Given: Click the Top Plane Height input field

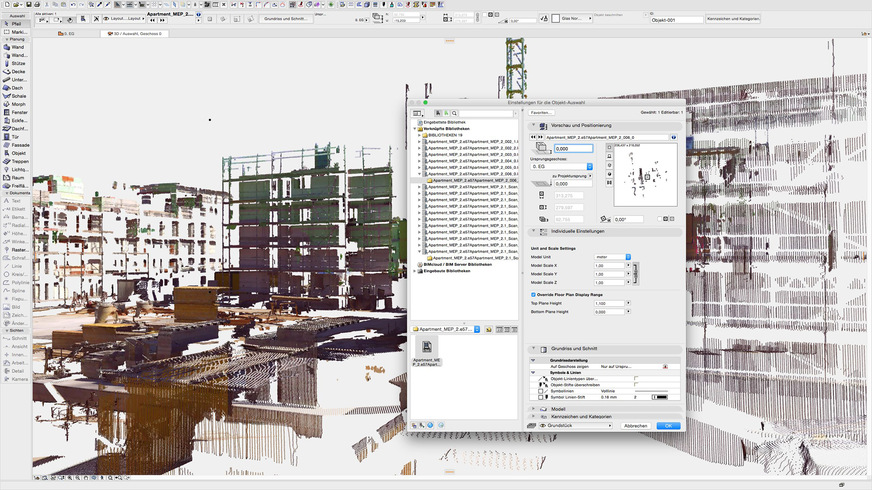Looking at the screenshot, I should click(x=610, y=303).
